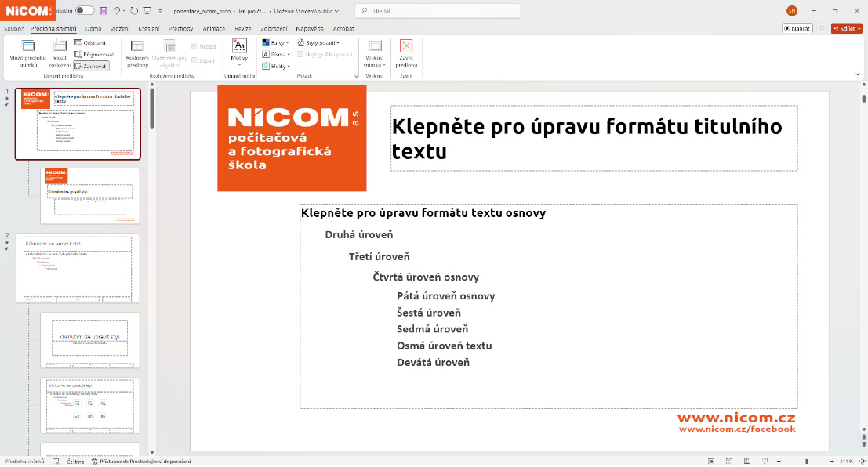The width and height of the screenshot is (868, 467).
Task: Open the Vložení ribbon tab
Action: tap(120, 28)
